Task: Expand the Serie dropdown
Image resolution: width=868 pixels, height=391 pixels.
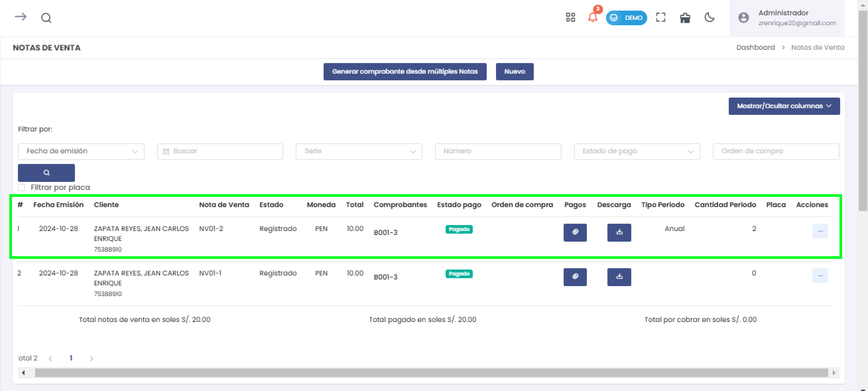Action: pos(359,151)
